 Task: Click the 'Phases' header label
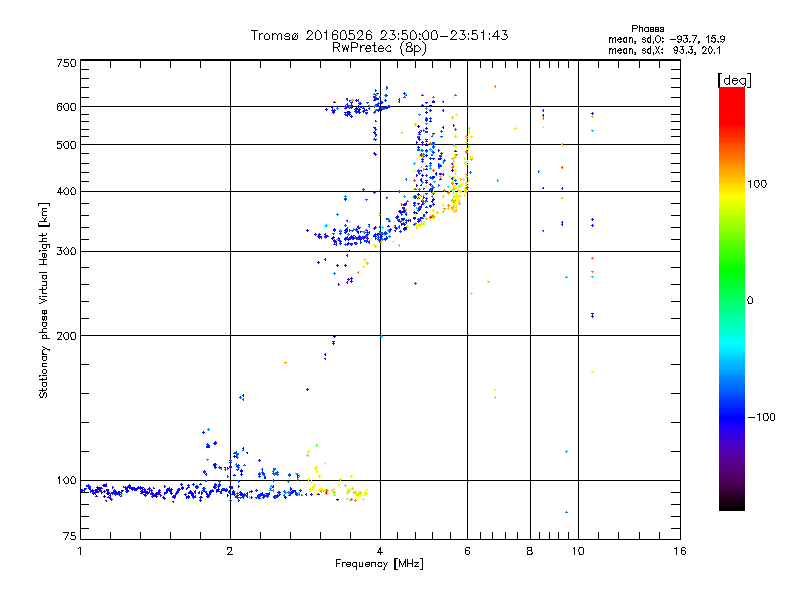coord(647,29)
